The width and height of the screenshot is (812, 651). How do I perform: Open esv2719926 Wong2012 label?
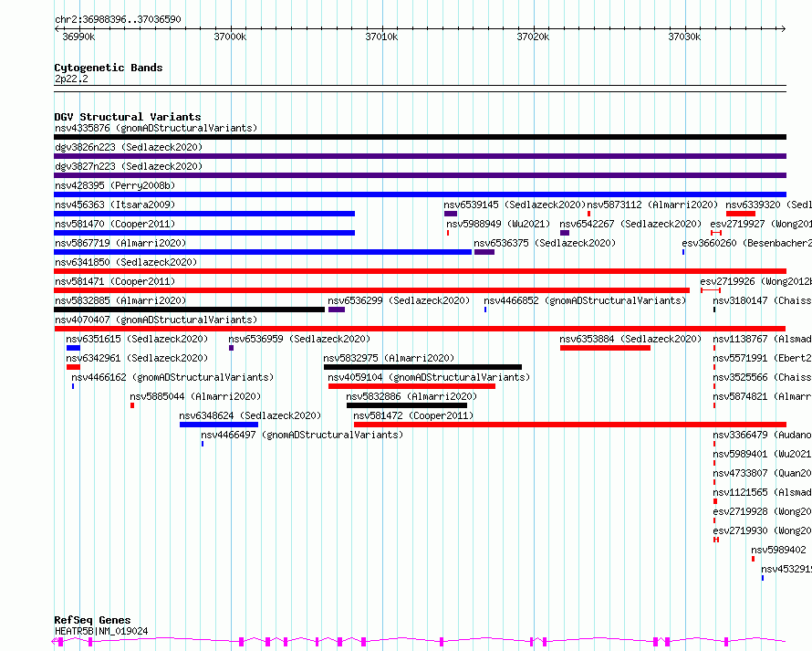[x=756, y=281]
